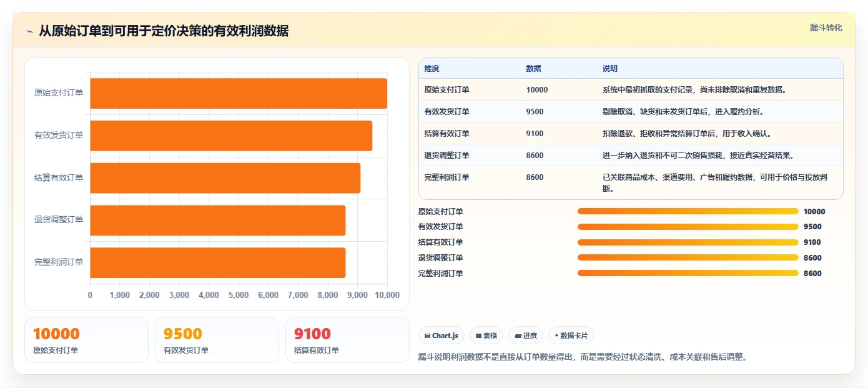Click the 退货调整订单 bar in the chart
The height and width of the screenshot is (388, 868).
pos(218,220)
